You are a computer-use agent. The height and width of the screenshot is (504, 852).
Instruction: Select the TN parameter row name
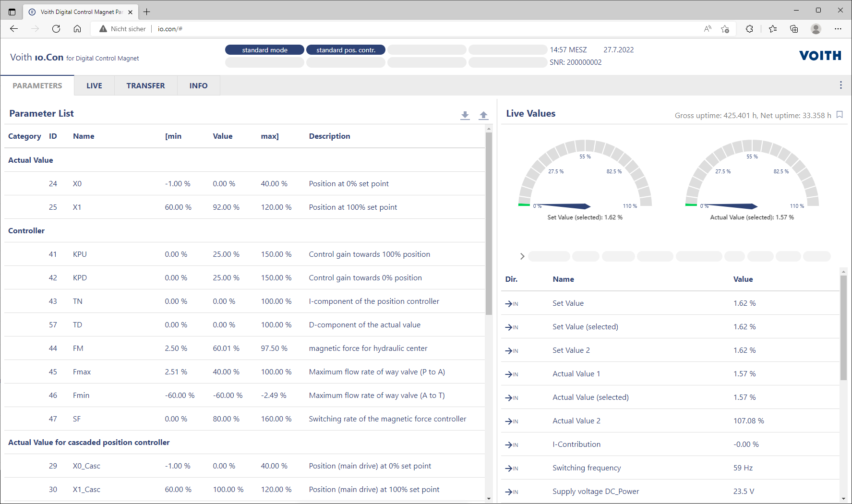(77, 301)
